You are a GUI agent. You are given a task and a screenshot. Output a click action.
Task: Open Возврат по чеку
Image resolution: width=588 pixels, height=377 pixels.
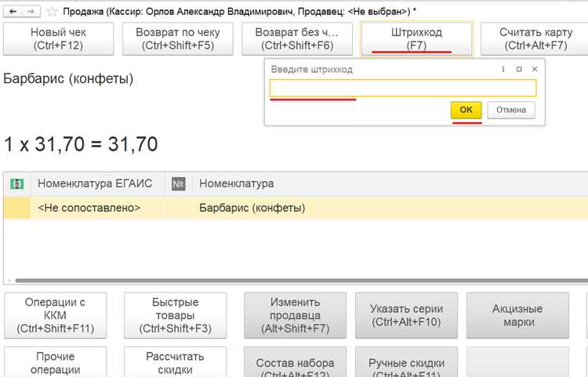pos(178,39)
